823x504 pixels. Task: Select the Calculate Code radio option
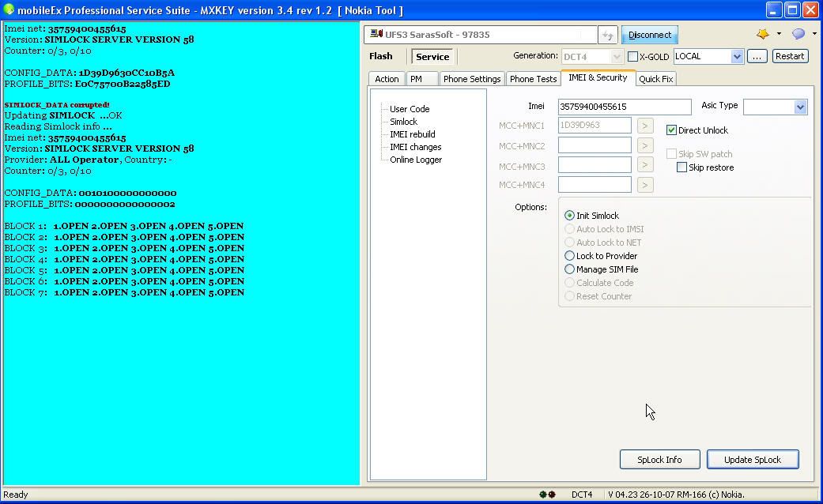[569, 283]
